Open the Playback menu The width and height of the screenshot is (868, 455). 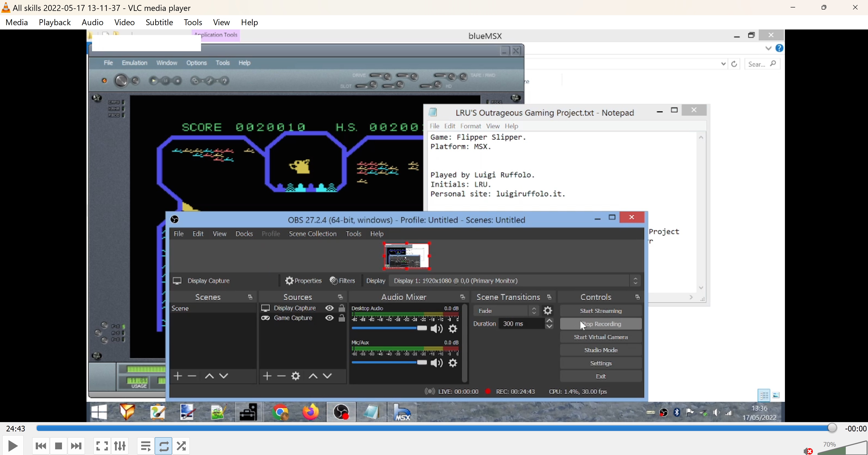tap(54, 22)
